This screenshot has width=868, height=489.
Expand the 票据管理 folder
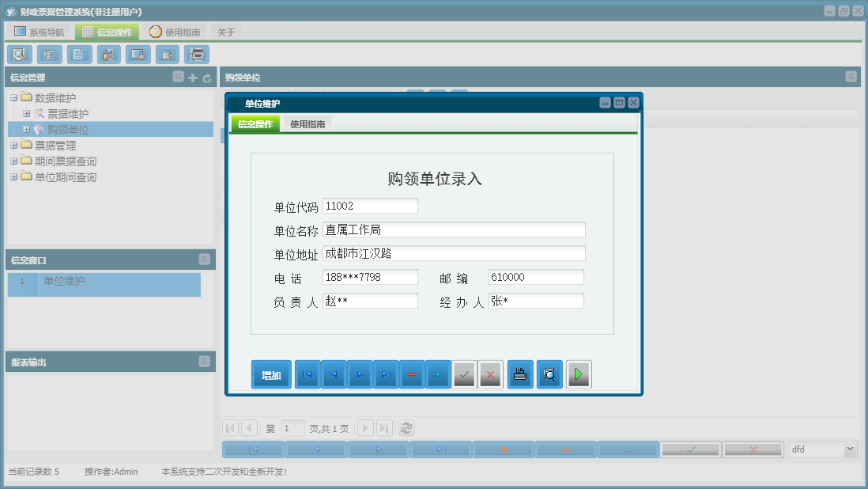point(14,146)
